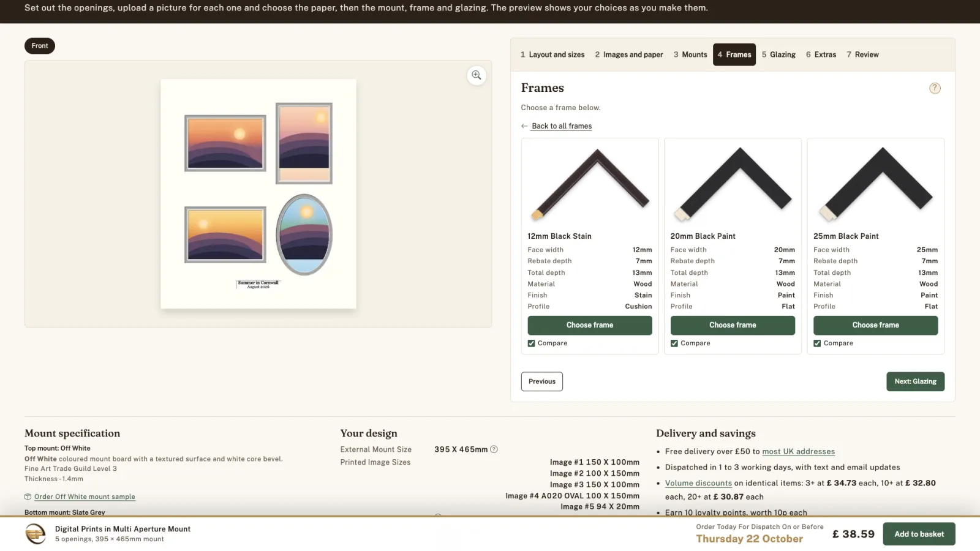Click the portrait aperture in the preview
980x551 pixels.
(x=304, y=143)
